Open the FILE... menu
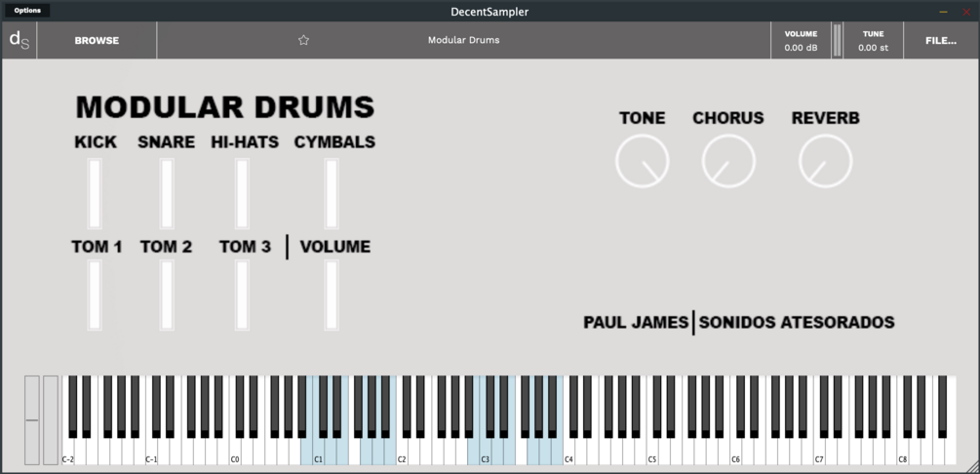Viewport: 980px width, 474px height. 941,40
